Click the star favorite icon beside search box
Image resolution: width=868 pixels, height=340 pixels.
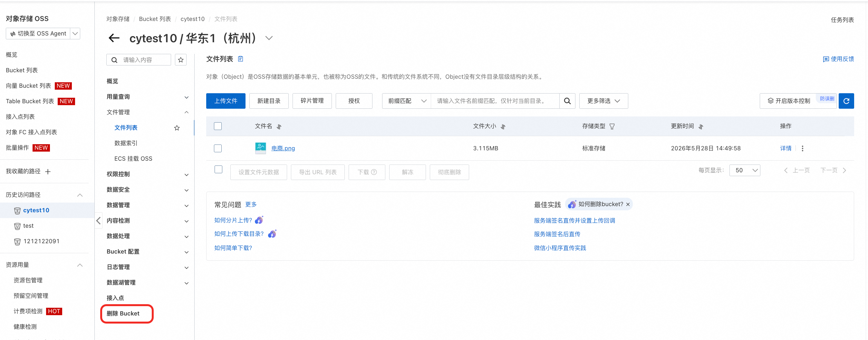(181, 60)
